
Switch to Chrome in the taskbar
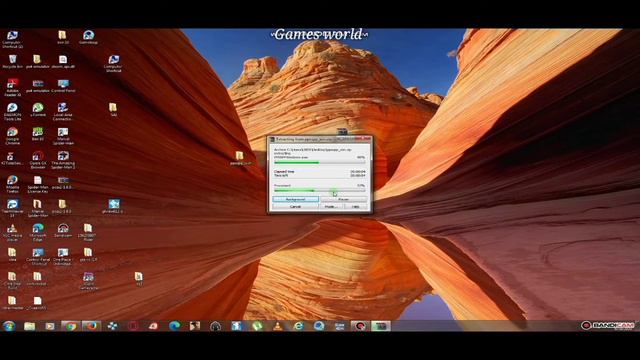pyautogui.click(x=71, y=326)
